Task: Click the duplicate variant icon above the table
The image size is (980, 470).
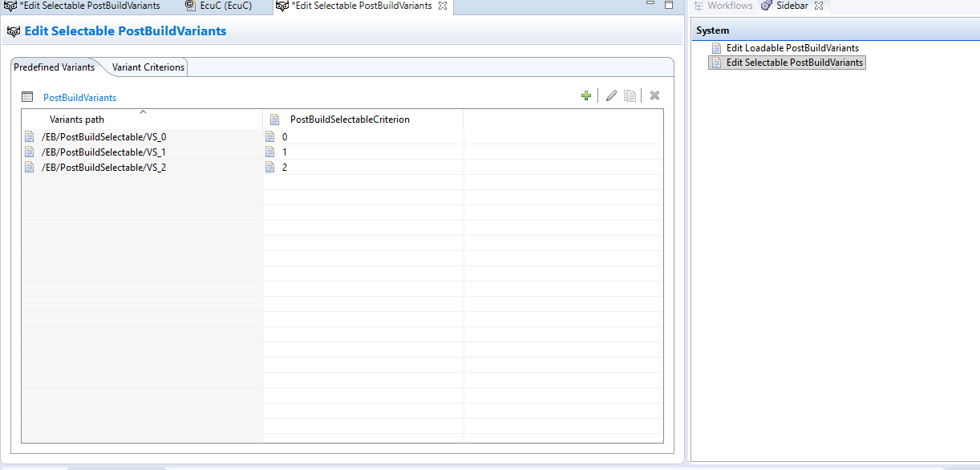Action: [x=630, y=96]
